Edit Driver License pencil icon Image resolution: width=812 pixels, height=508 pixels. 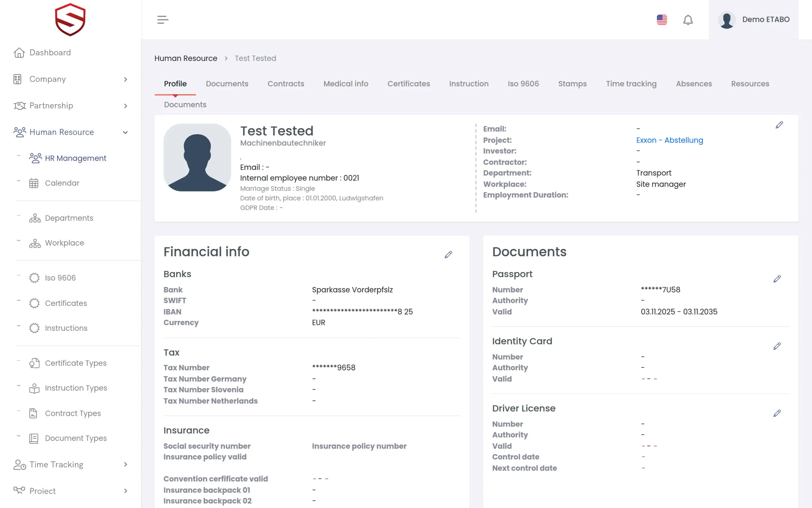[x=777, y=414]
